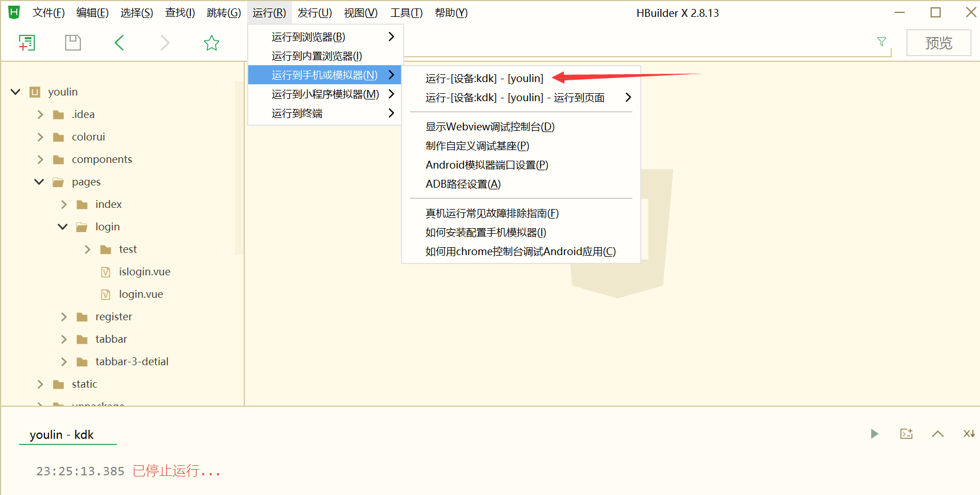Image resolution: width=980 pixels, height=495 pixels.
Task: Click the star bookmark icon
Action: [x=212, y=43]
